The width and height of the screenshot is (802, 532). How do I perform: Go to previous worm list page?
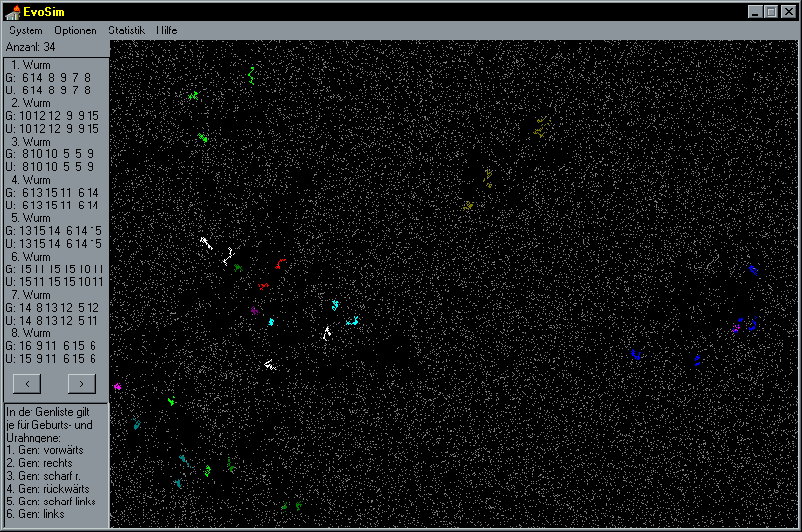coord(27,384)
